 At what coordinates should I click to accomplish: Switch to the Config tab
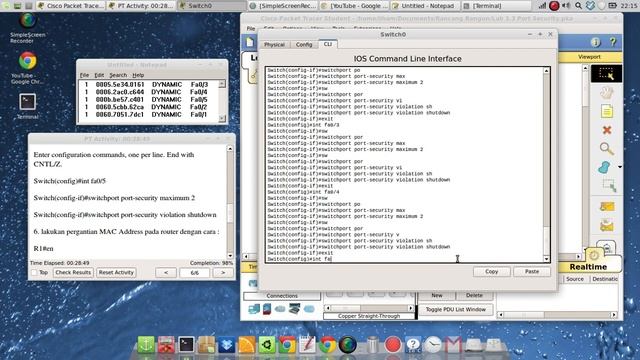tap(304, 44)
